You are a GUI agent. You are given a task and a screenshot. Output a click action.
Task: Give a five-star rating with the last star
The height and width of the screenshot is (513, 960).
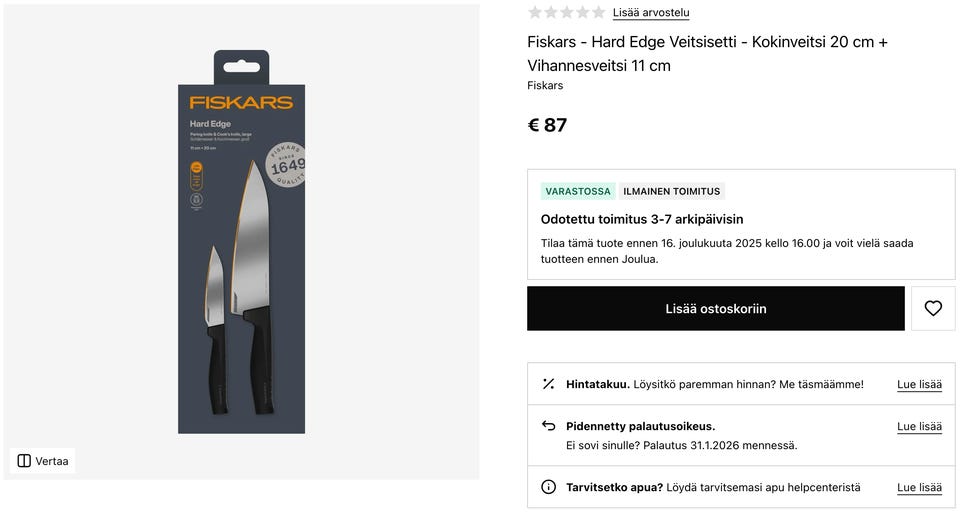coord(599,12)
